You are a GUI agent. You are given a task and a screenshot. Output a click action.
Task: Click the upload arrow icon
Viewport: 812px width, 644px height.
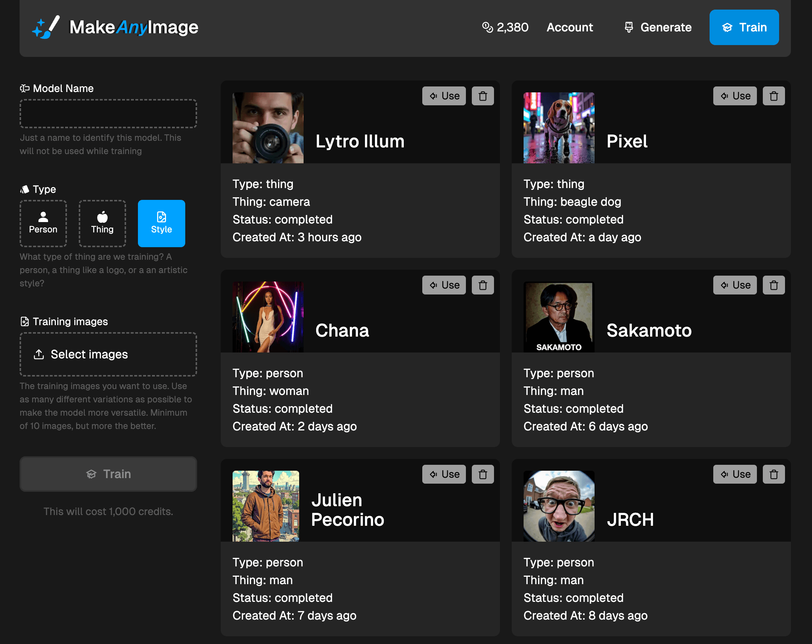click(39, 354)
